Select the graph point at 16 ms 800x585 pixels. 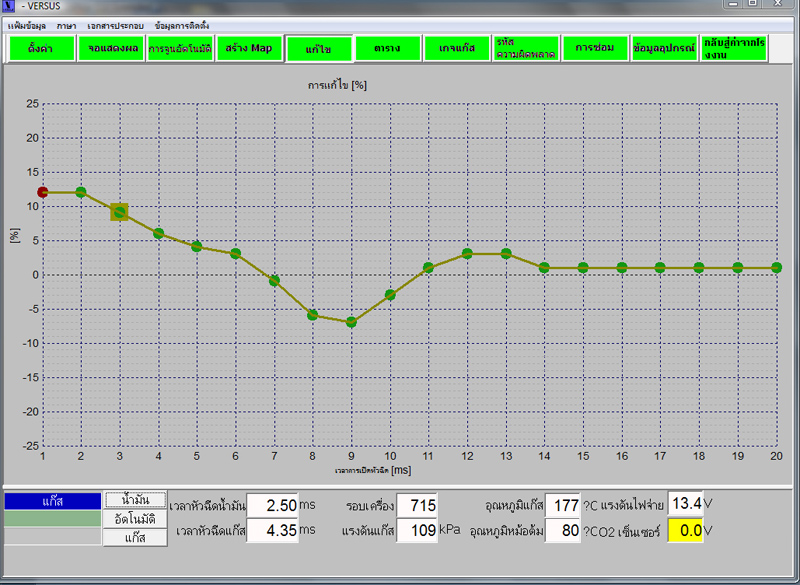click(x=622, y=267)
